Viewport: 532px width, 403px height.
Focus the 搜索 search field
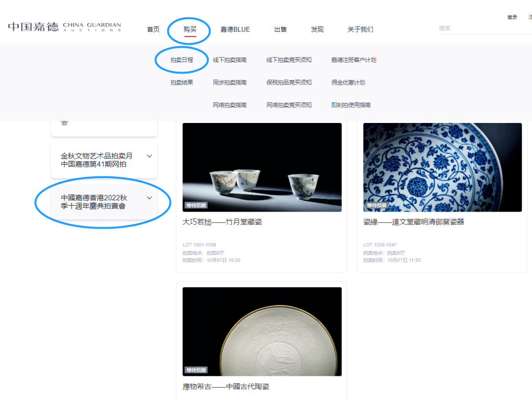[485, 29]
